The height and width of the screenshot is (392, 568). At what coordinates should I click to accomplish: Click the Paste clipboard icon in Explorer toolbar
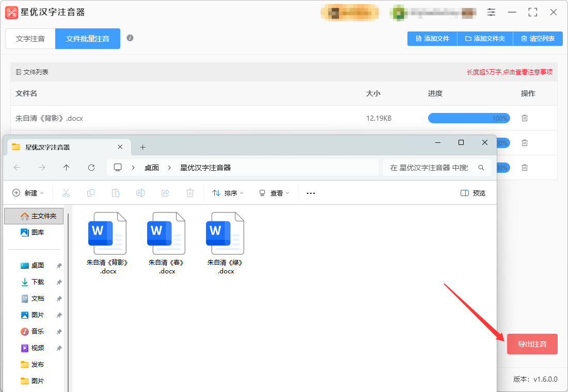tap(116, 193)
